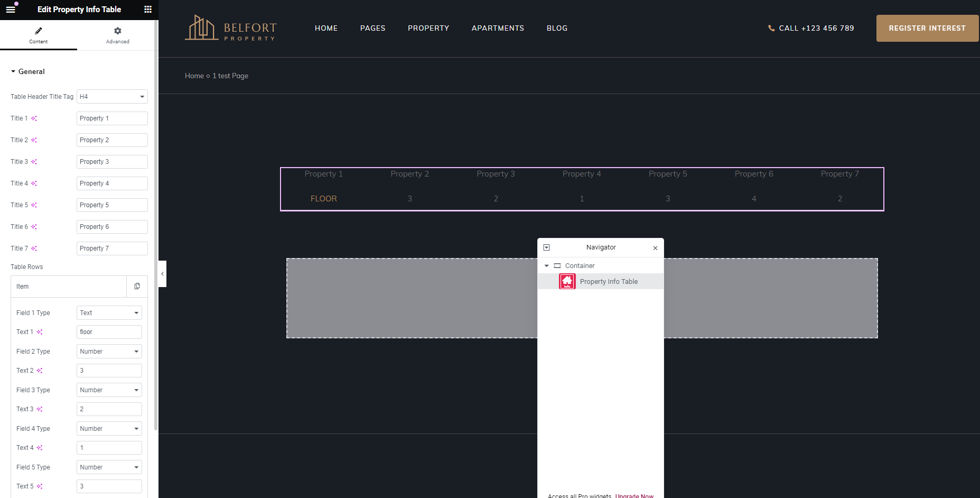Open the APARTMENTS menu item

[x=498, y=28]
